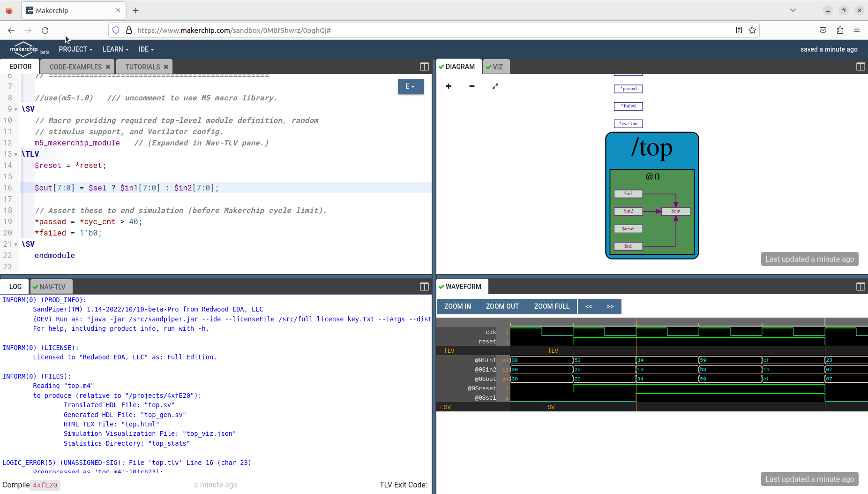
Task: Expand the diagram to fullscreen with the arrows icon
Action: [495, 86]
